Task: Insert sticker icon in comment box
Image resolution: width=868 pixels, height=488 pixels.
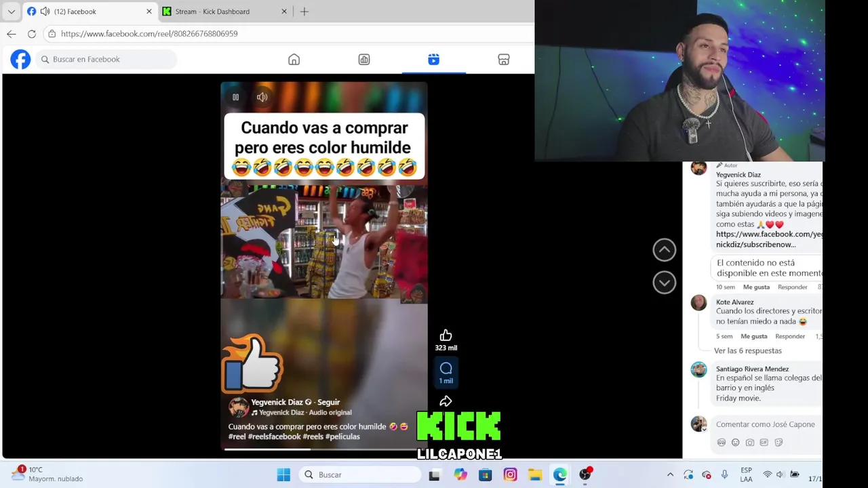Action: 778,443
